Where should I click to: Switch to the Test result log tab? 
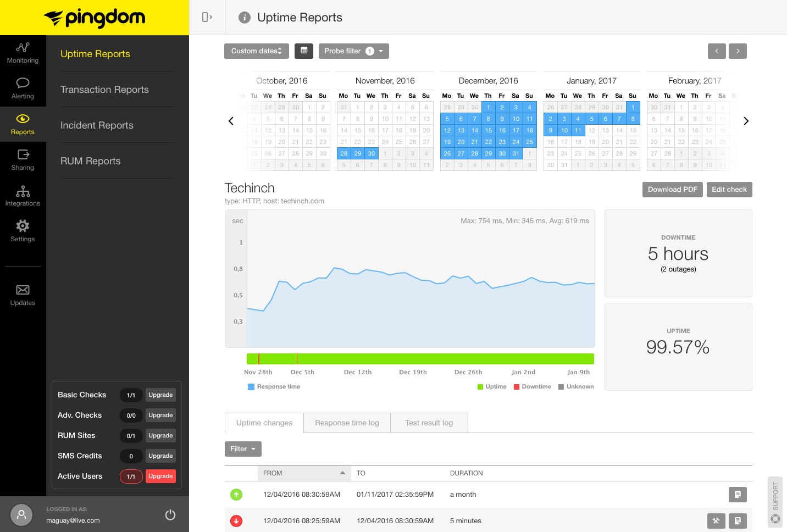(x=429, y=423)
